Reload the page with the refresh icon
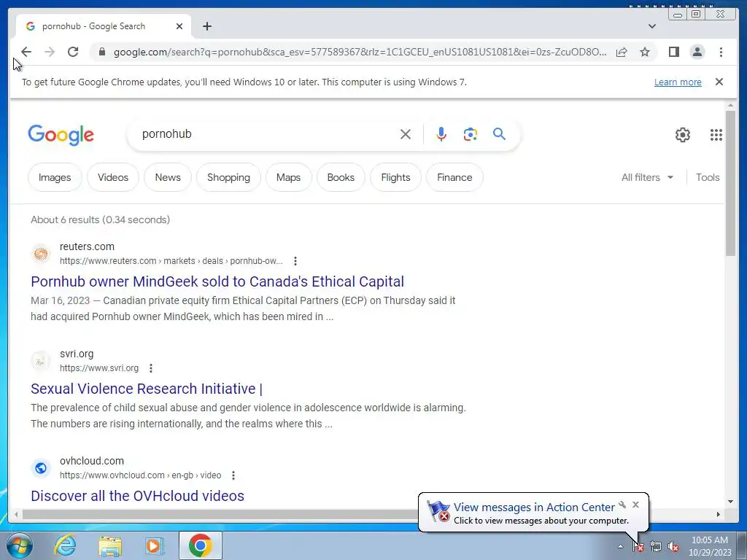The image size is (747, 560). 73,52
